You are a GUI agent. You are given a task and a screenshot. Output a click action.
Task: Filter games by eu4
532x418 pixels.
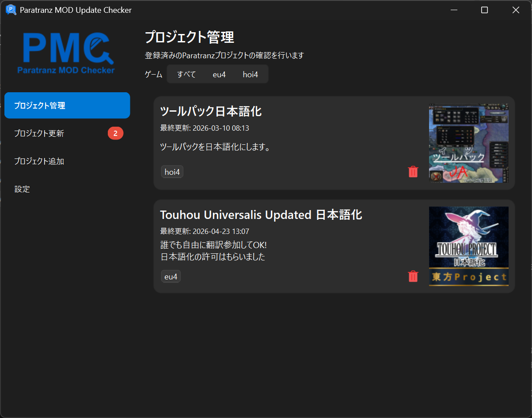pyautogui.click(x=219, y=74)
